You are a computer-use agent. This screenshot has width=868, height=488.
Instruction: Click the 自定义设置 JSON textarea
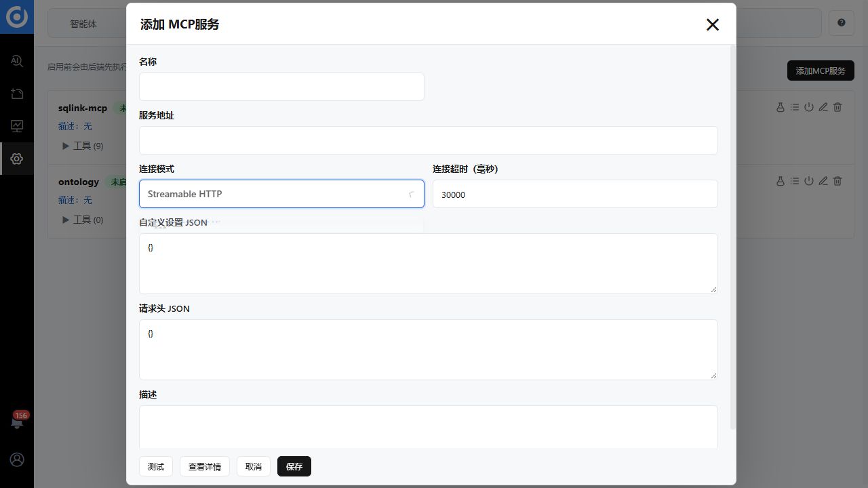pyautogui.click(x=429, y=264)
